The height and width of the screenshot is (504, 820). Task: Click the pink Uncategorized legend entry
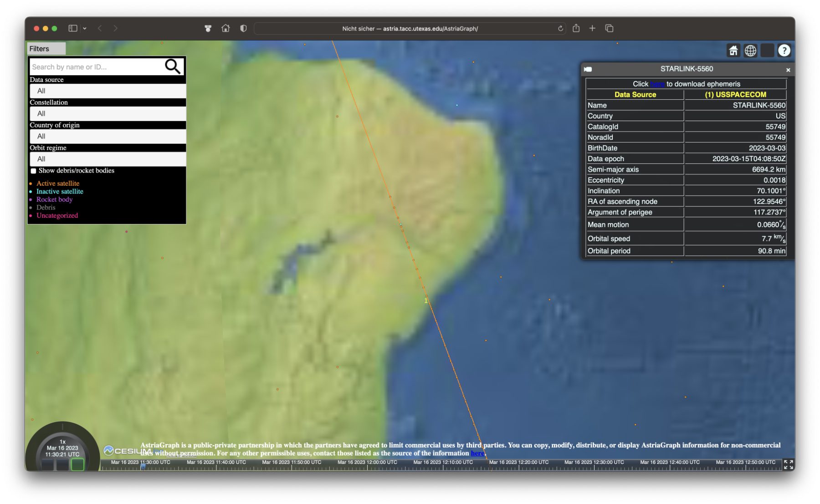click(57, 215)
